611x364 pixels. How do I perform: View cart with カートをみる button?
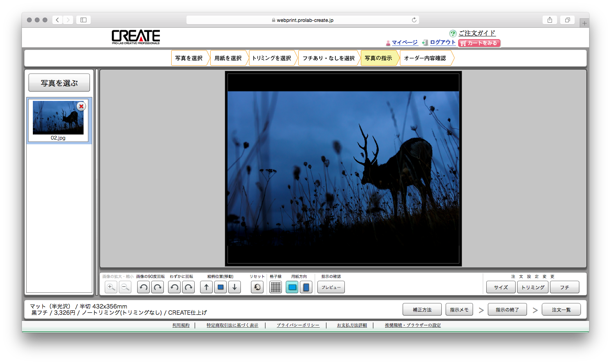pos(479,43)
